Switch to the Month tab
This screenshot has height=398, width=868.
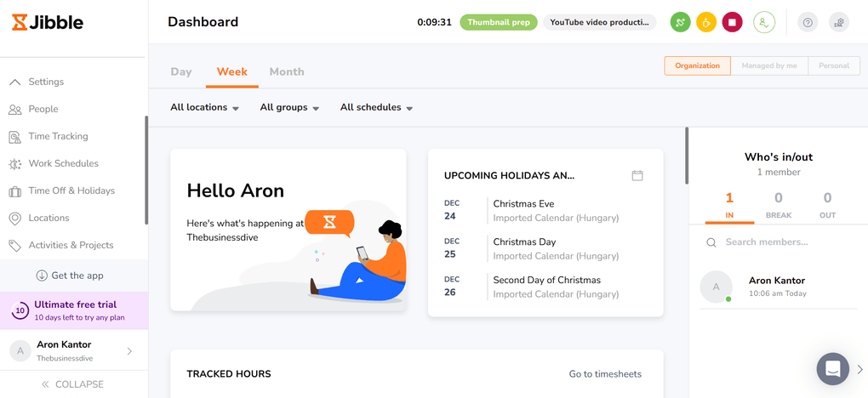(287, 71)
